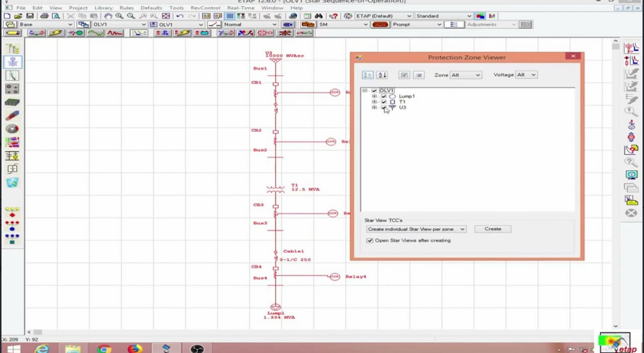
Task: Click the red waveform plot icon
Action: coord(115,33)
